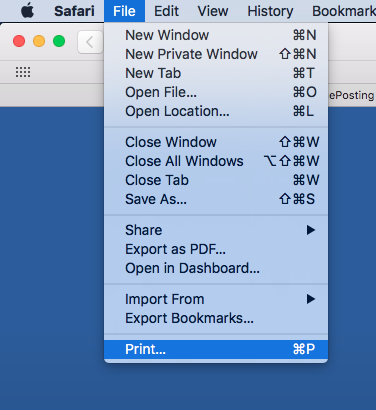Select Close Tab menu item
Image resolution: width=376 pixels, height=410 pixels.
click(x=216, y=180)
